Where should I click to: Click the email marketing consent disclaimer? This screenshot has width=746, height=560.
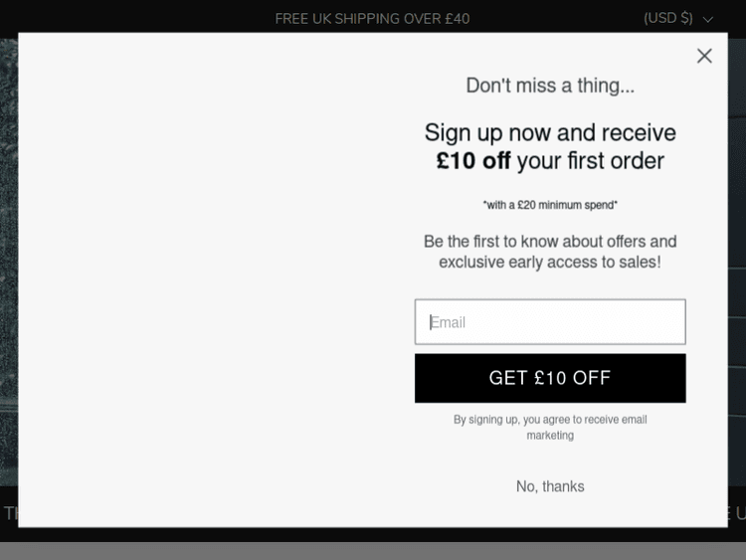pyautogui.click(x=550, y=420)
